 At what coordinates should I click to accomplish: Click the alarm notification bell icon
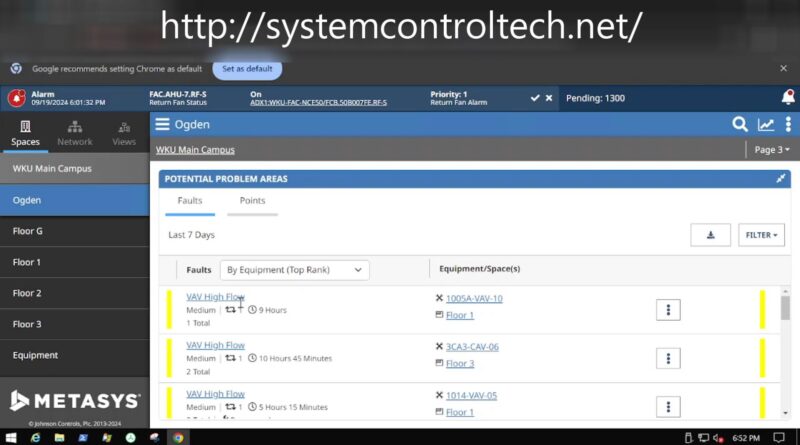[x=788, y=98]
